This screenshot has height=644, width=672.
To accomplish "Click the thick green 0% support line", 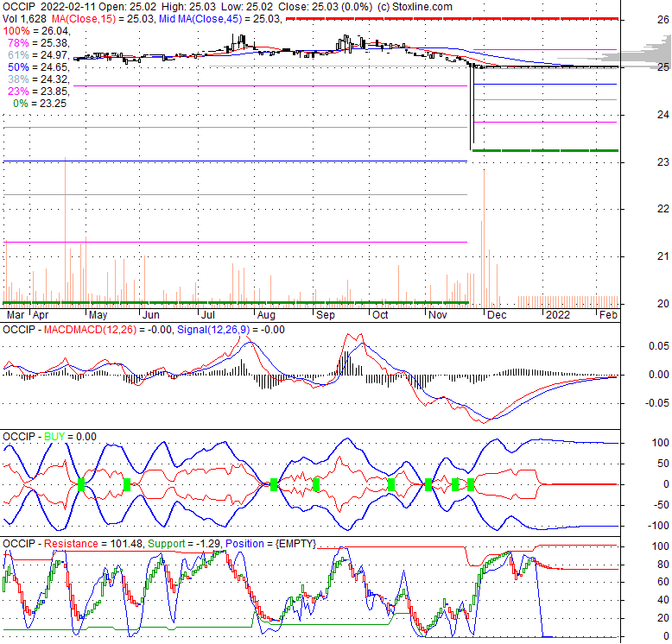I will coord(545,150).
